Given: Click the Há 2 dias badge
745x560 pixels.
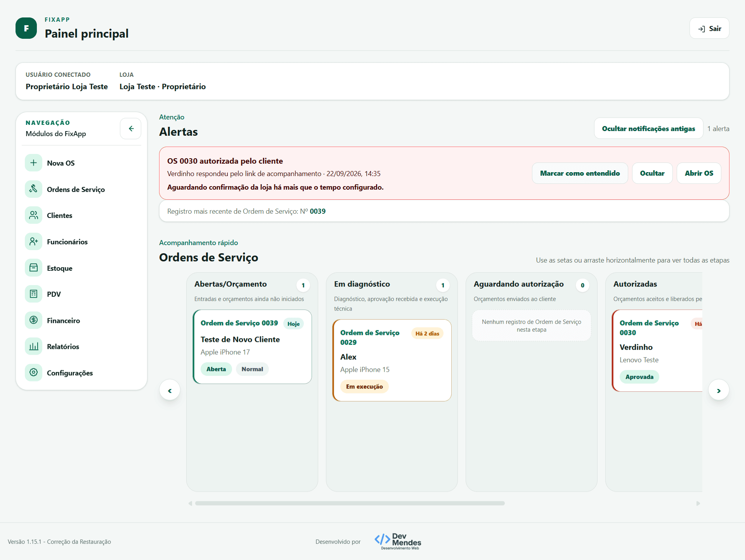Looking at the screenshot, I should (427, 334).
